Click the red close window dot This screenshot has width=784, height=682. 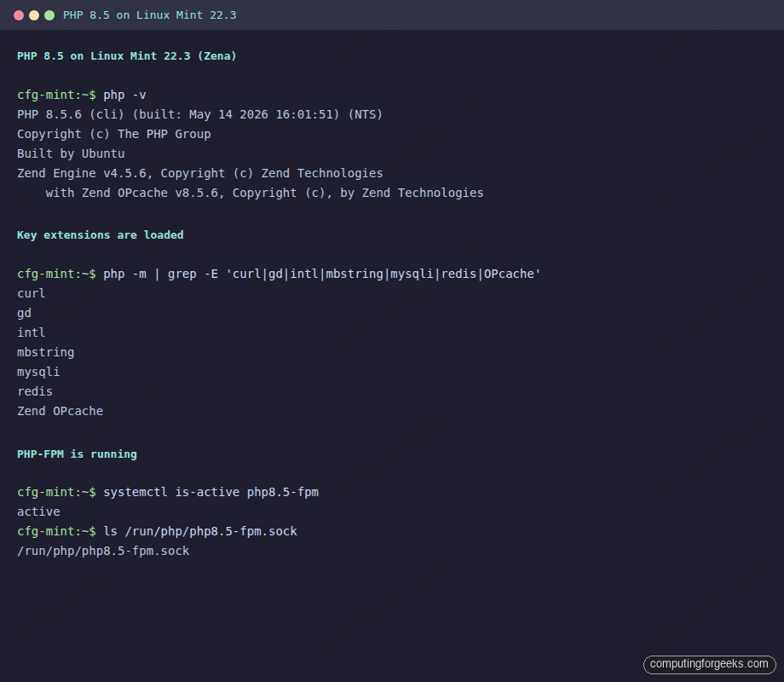click(x=19, y=15)
